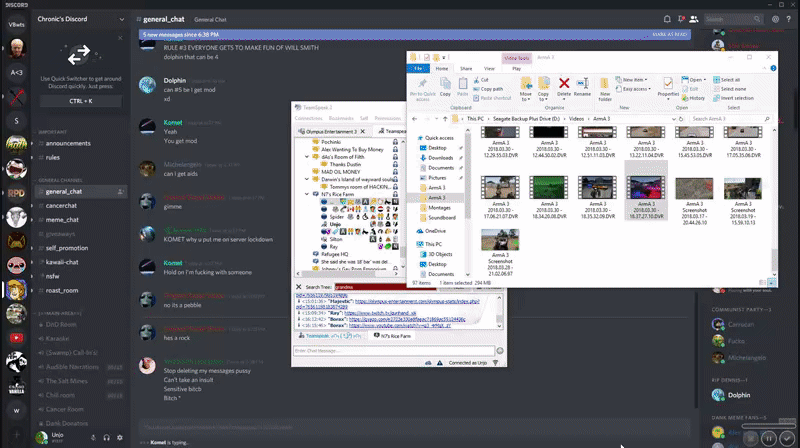Click Rename in File Explorer ribbon
Image resolution: width=800 pixels, height=448 pixels.
tap(582, 87)
